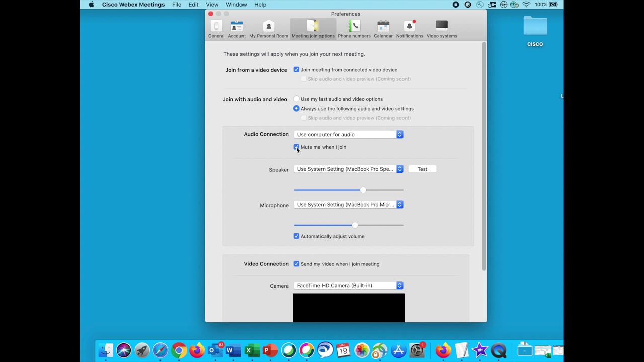The width and height of the screenshot is (644, 362).
Task: Click the battery status icon
Action: point(554,5)
